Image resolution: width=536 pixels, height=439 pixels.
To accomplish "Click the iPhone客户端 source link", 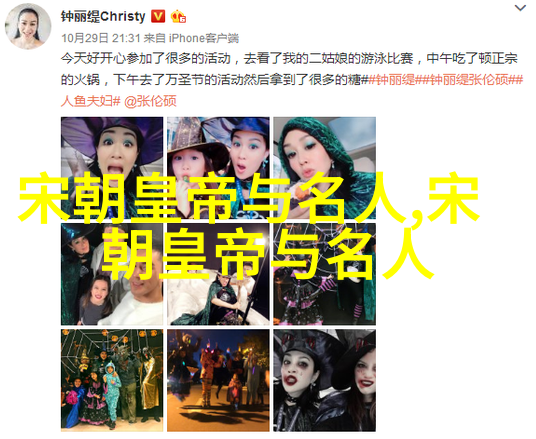I will (204, 38).
